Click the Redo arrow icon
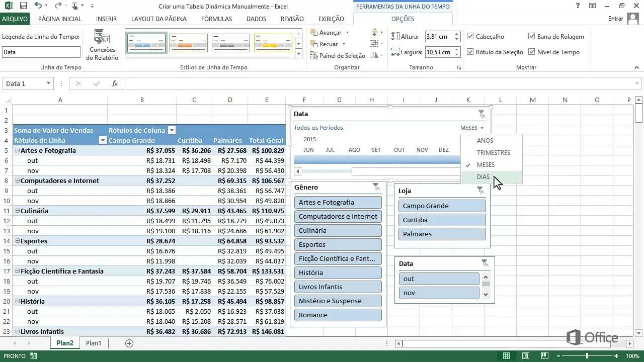This screenshot has height=362, width=644. point(58,6)
